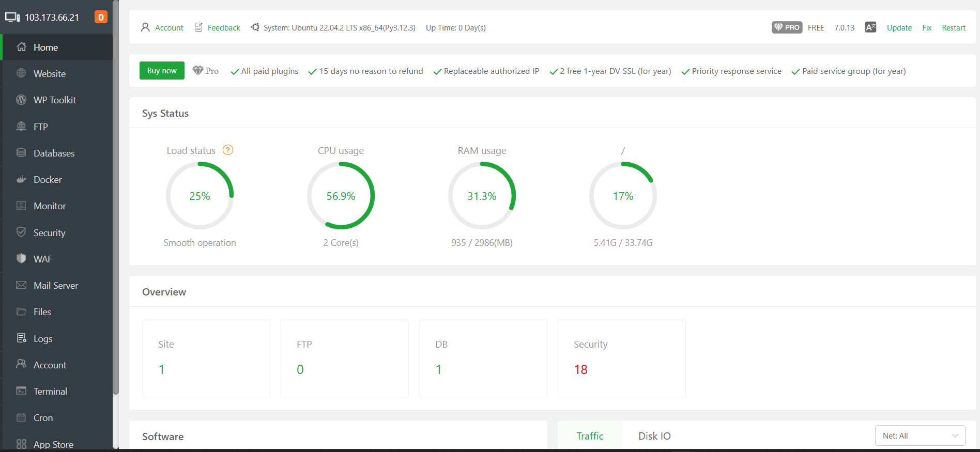This screenshot has height=452, width=980.
Task: Click the Load status help question icon
Action: click(x=228, y=150)
